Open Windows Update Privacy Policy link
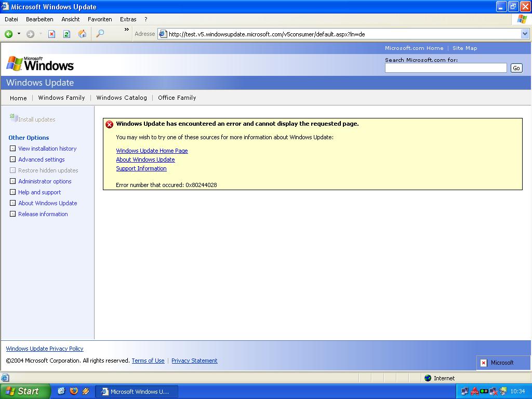 point(45,349)
